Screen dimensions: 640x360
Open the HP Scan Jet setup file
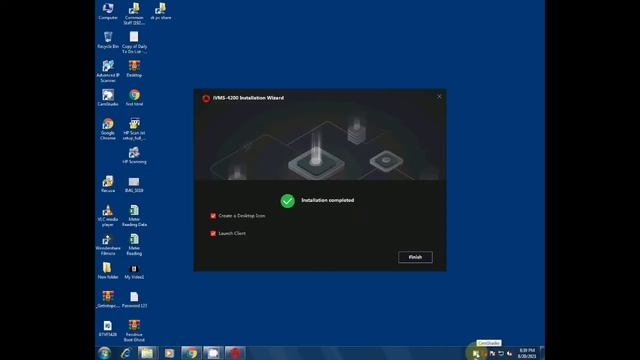134,129
